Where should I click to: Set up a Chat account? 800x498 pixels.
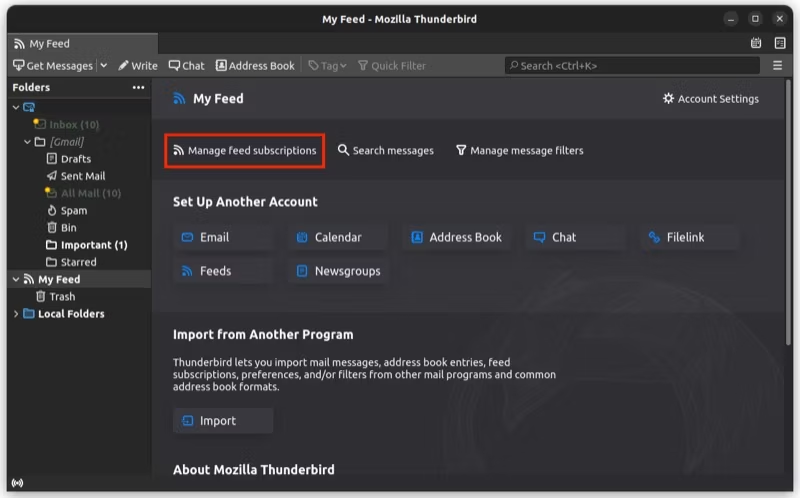click(x=575, y=237)
